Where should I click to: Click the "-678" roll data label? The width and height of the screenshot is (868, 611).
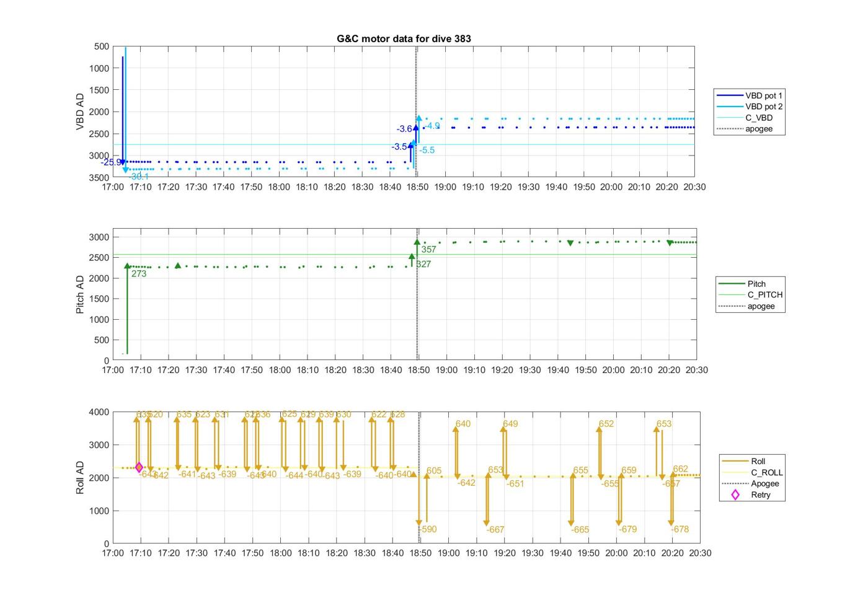click(680, 529)
